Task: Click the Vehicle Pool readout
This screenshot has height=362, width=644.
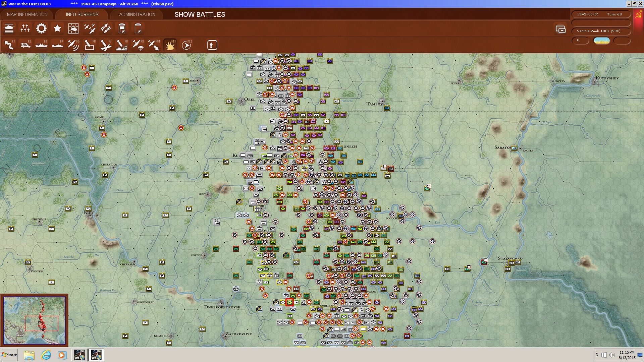Action: 601,31
